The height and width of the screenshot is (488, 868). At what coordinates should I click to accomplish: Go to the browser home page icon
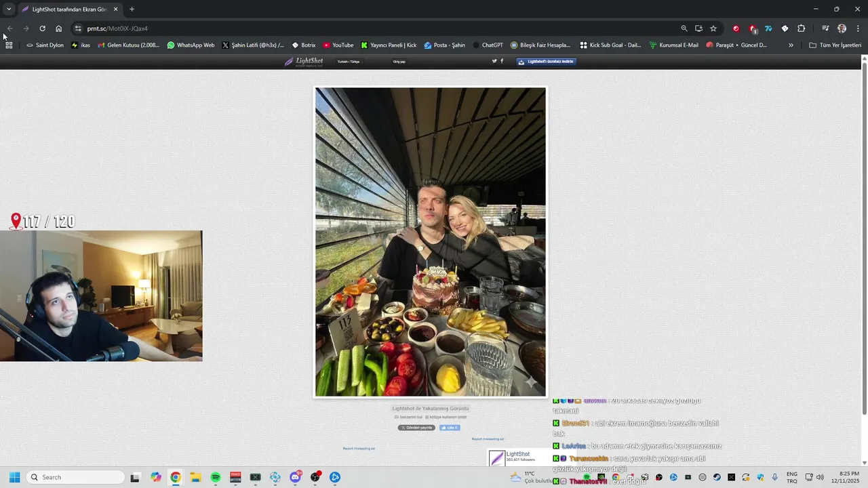(59, 28)
